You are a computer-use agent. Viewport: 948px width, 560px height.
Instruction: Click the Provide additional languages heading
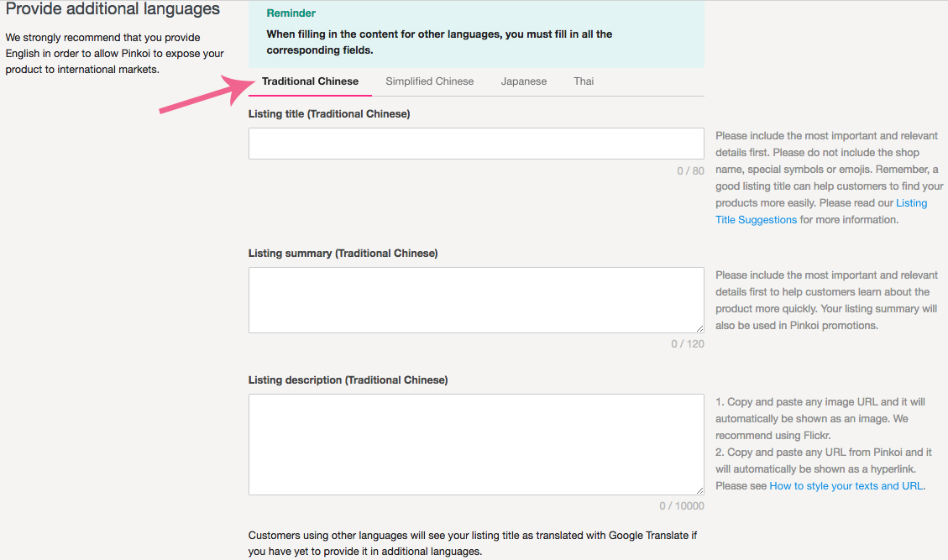coord(113,9)
